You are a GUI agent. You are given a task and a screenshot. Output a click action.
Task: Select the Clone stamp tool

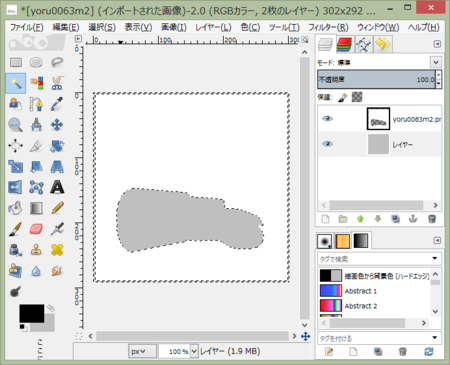point(36,250)
